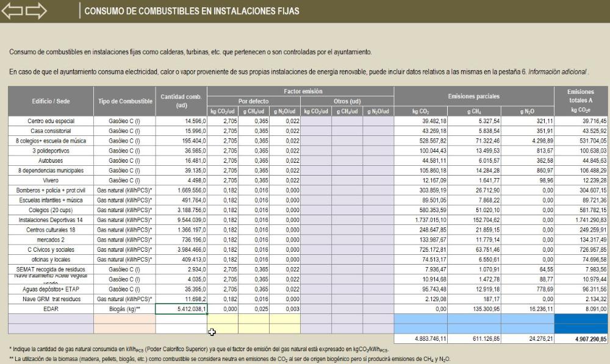Image resolution: width=610 pixels, height=364 pixels.
Task: Open the Biogás (kg) fuel type cell
Action: [124, 309]
